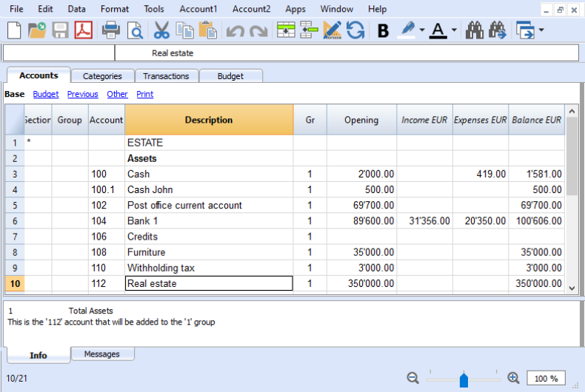Select the Accounts tab
This screenshot has width=585, height=392.
(39, 75)
